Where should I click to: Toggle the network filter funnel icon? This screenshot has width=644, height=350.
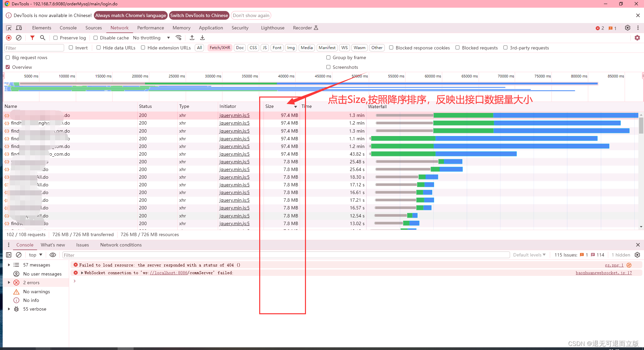[32, 38]
